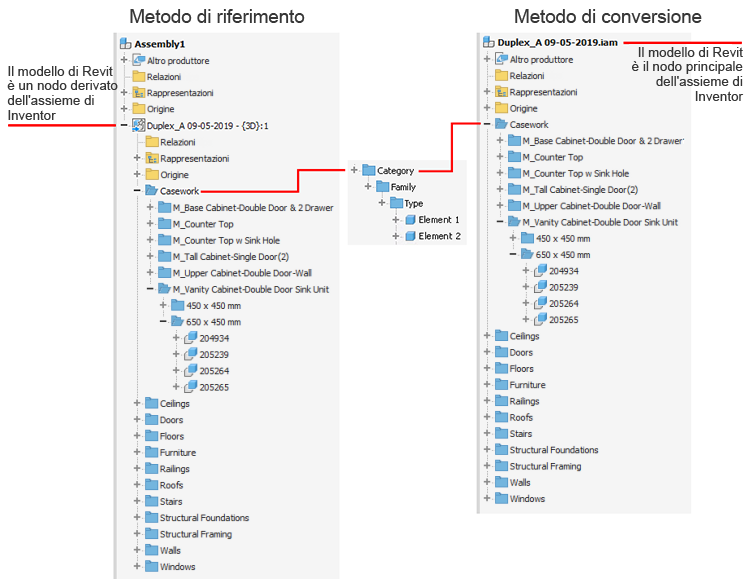The image size is (750, 579).
Task: Select Railings in the right tree
Action: point(524,401)
